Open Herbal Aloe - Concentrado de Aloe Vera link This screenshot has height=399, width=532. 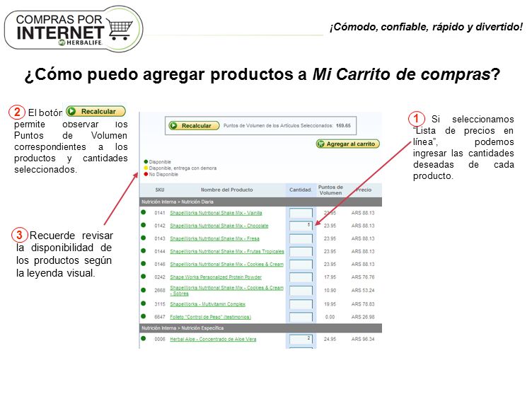coord(213,339)
